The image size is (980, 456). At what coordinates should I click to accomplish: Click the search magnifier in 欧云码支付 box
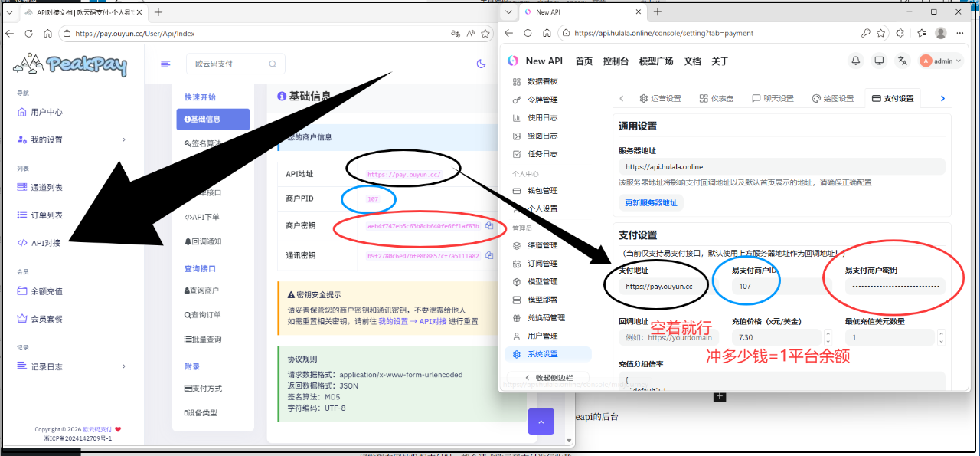(x=273, y=64)
